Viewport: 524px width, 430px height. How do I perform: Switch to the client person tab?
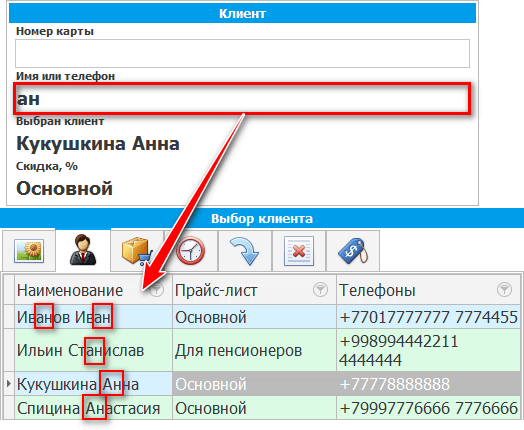click(83, 250)
